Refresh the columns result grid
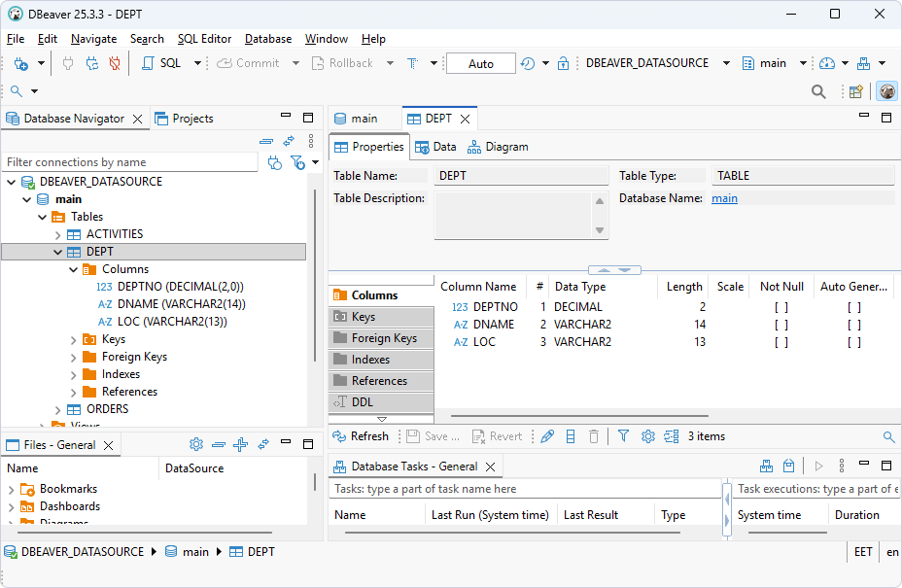 (362, 436)
